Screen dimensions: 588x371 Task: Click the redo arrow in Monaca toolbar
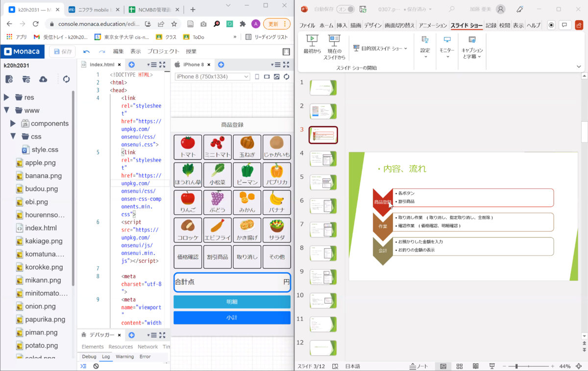coord(102,51)
